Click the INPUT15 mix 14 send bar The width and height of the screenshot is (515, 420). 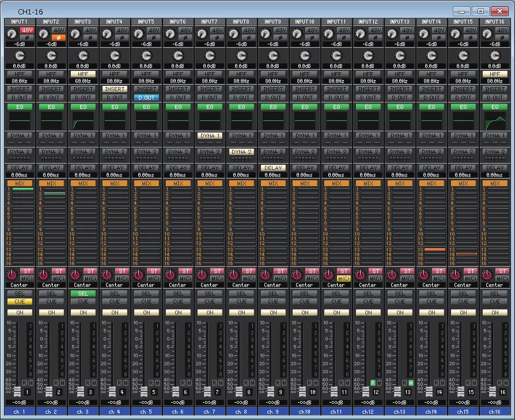(x=467, y=254)
